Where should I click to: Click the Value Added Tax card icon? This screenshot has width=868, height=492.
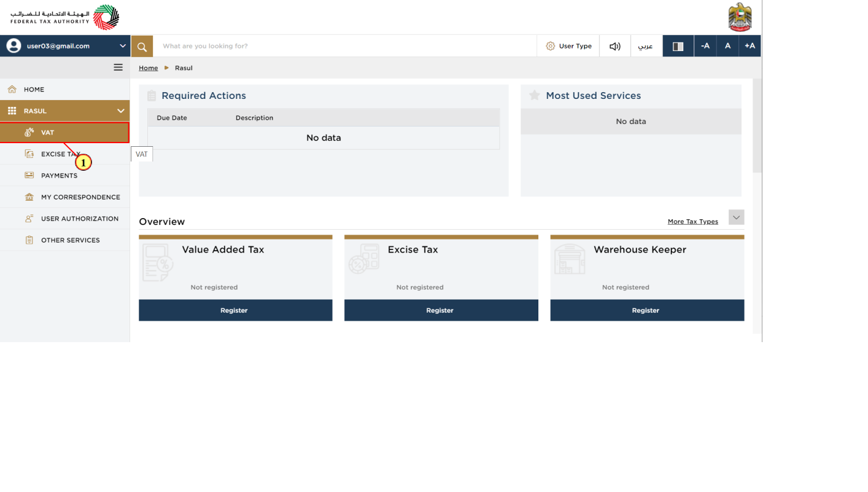pos(158,263)
